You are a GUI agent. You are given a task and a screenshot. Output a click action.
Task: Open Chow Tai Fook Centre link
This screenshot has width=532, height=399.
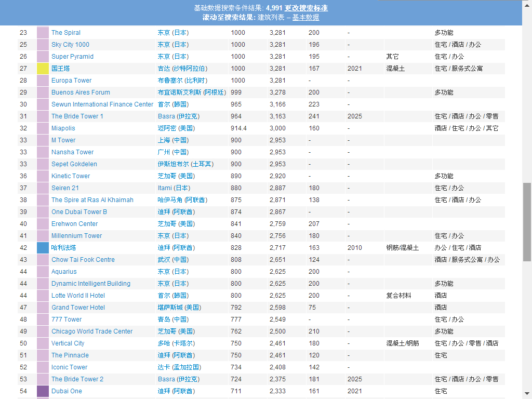pyautogui.click(x=83, y=260)
